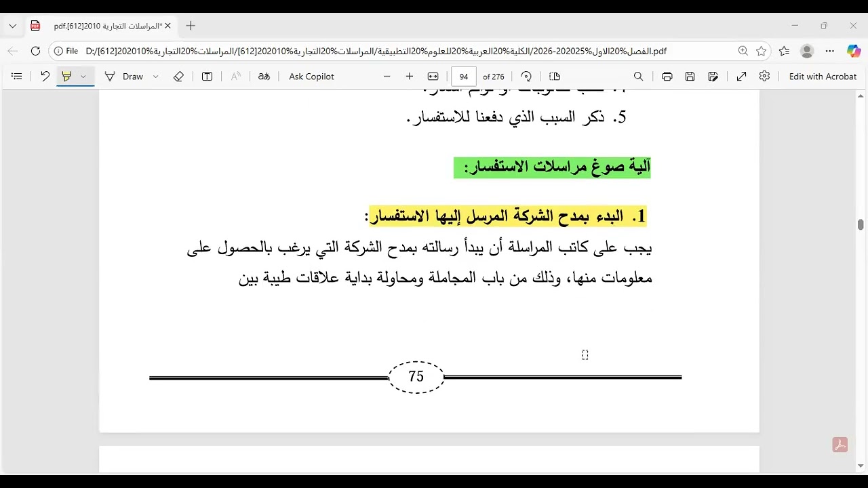Start Read aloud

click(x=235, y=77)
